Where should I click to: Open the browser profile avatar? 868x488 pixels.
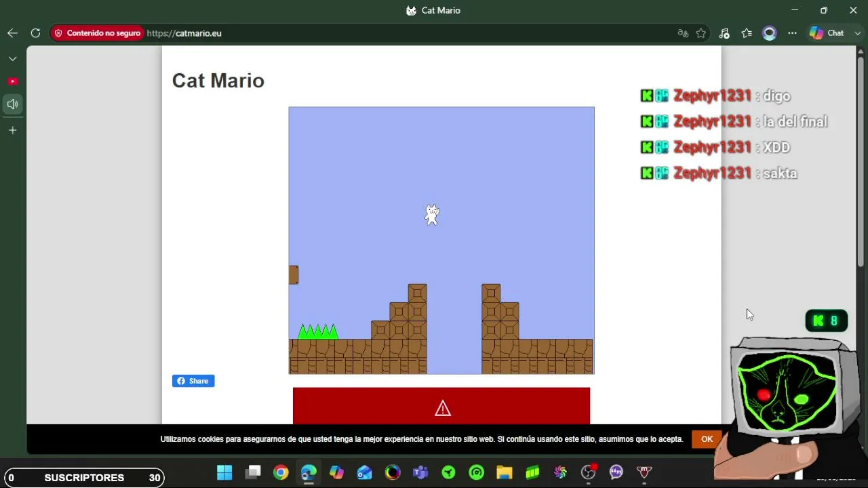coord(769,33)
